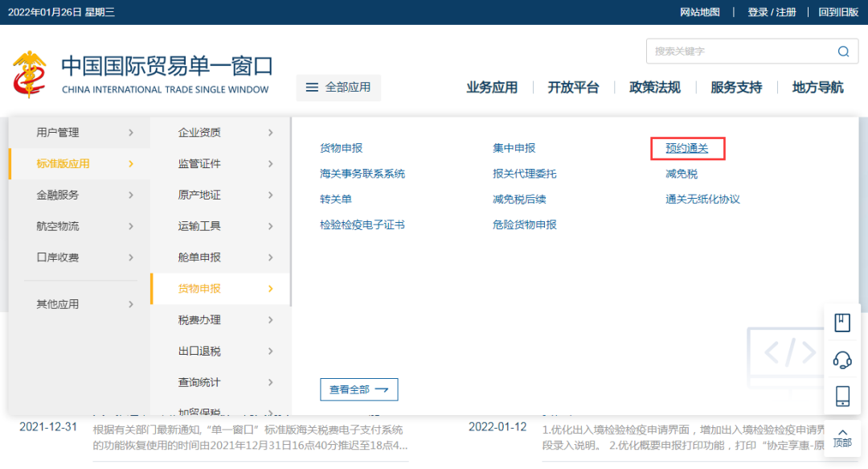Expand the 运输工具 arrow
868x469 pixels.
tap(271, 226)
